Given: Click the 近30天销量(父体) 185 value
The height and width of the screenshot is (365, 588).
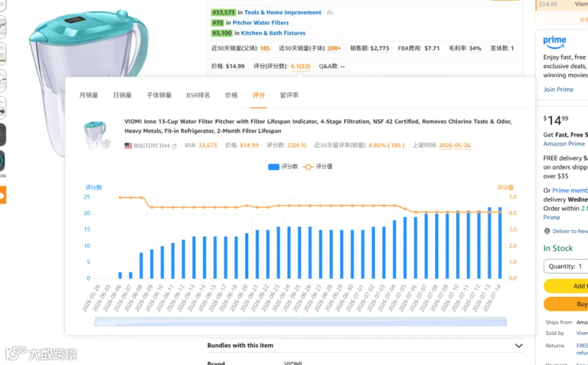Looking at the screenshot, I should (265, 48).
